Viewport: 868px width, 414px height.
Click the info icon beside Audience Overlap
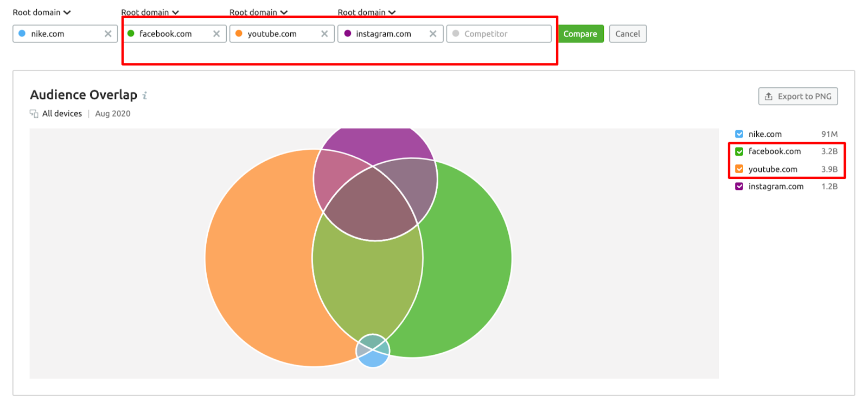[145, 95]
